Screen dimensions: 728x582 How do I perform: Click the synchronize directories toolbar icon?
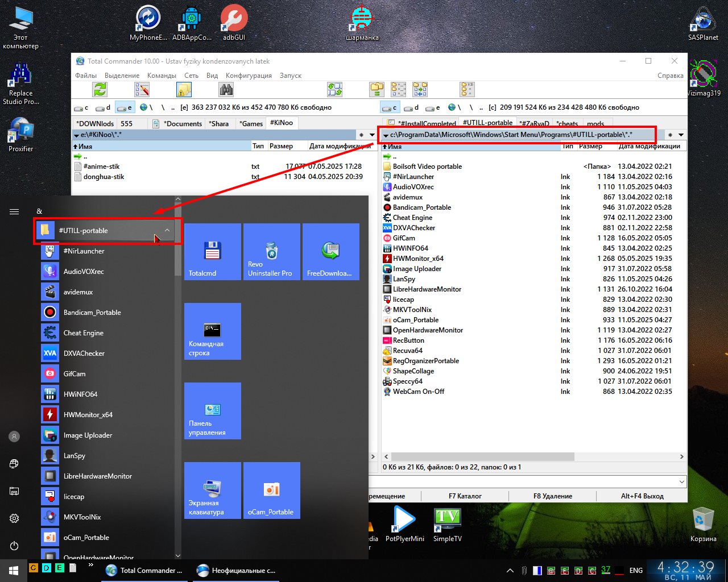point(334,89)
